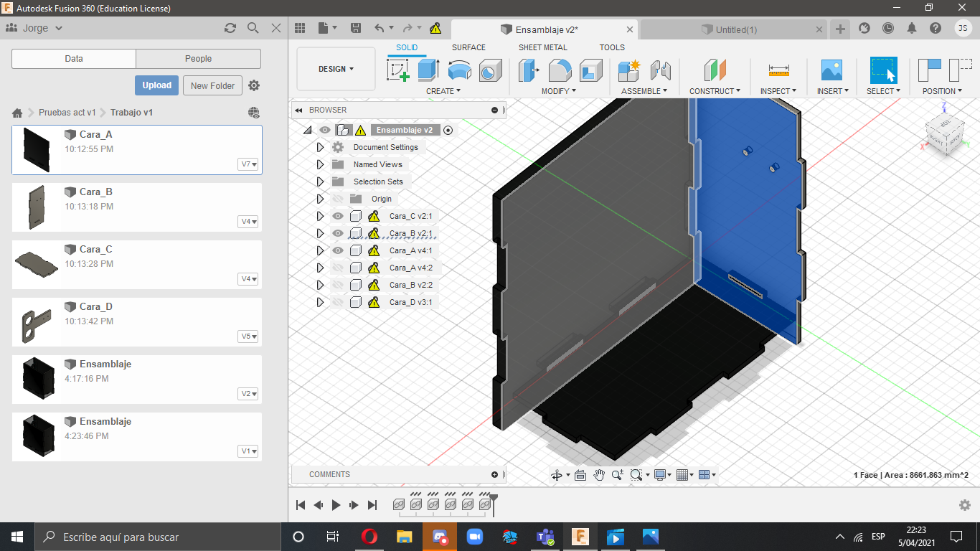Image resolution: width=980 pixels, height=551 pixels.
Task: Switch to the Data tab
Action: pyautogui.click(x=74, y=59)
